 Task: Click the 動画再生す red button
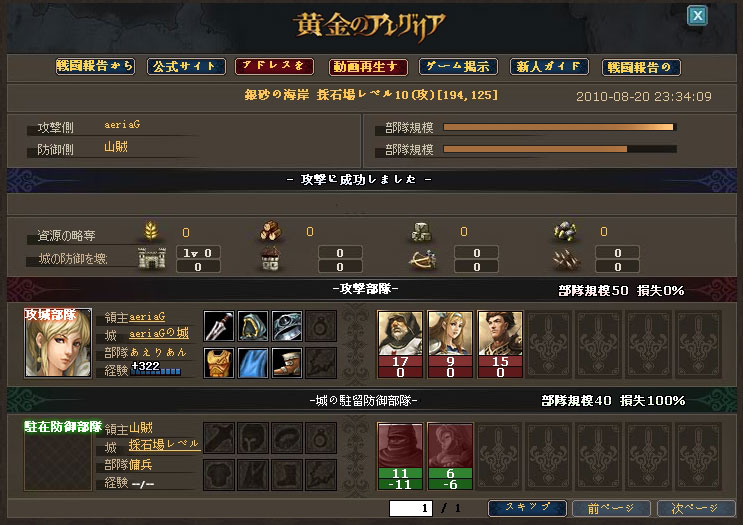tap(368, 67)
